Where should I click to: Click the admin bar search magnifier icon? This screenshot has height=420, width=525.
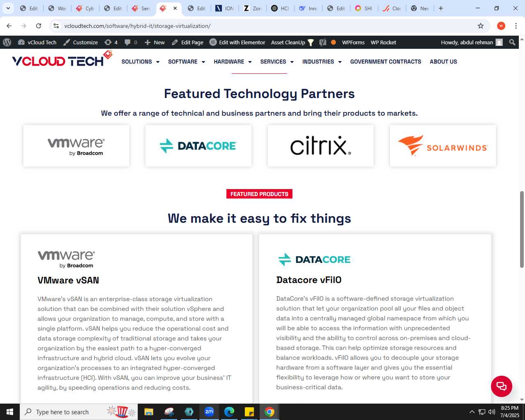[512, 42]
